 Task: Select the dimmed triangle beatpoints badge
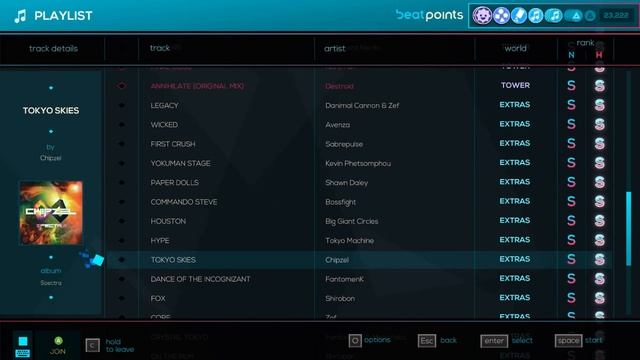tap(590, 16)
